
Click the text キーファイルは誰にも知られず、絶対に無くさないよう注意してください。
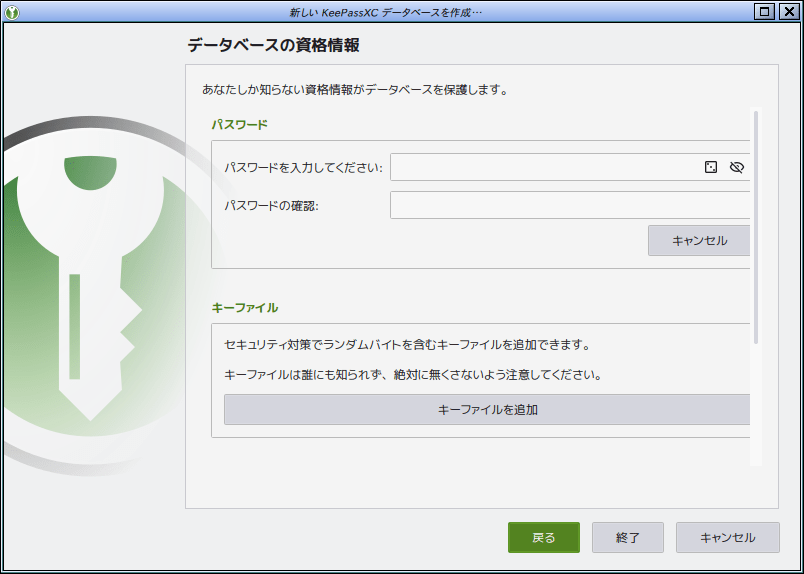point(413,375)
